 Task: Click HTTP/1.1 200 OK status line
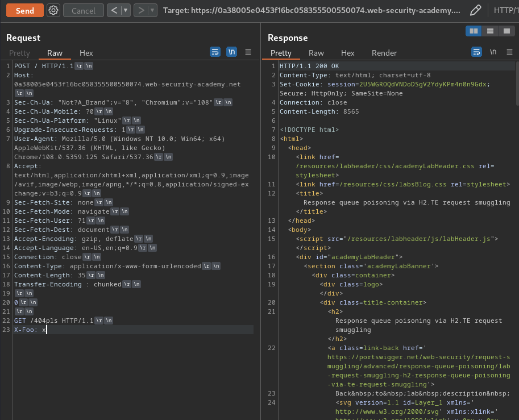point(309,66)
